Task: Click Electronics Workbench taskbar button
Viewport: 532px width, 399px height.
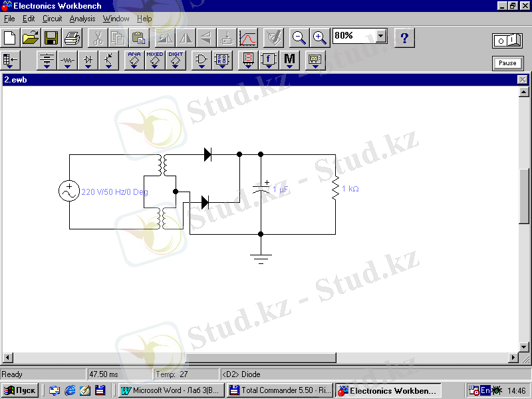Action: pos(388,390)
